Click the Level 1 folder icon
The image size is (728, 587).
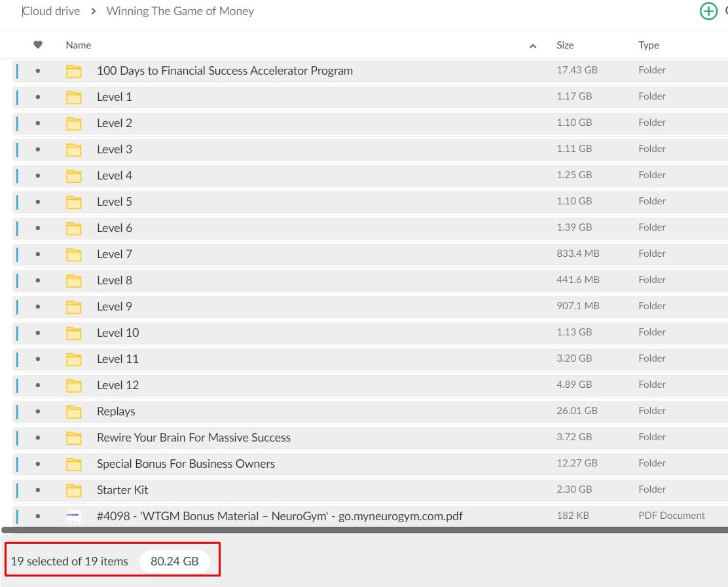tap(74, 97)
